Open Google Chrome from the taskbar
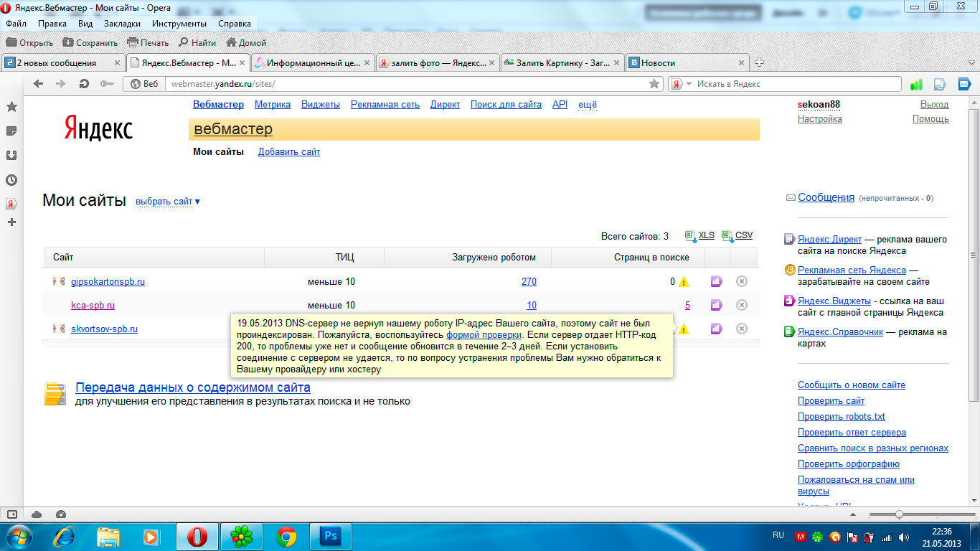The width and height of the screenshot is (980, 551). tap(286, 536)
